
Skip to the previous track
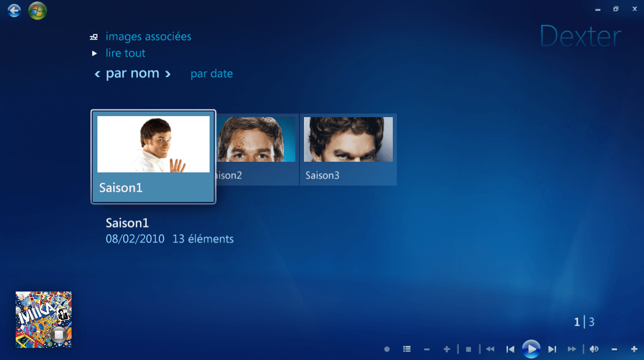point(511,349)
